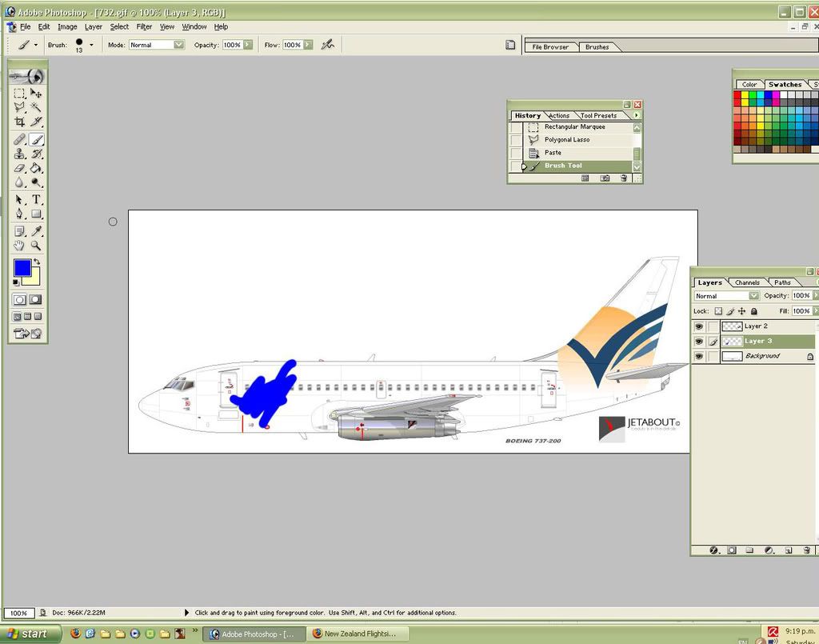Click the Windows Start button

[x=28, y=634]
